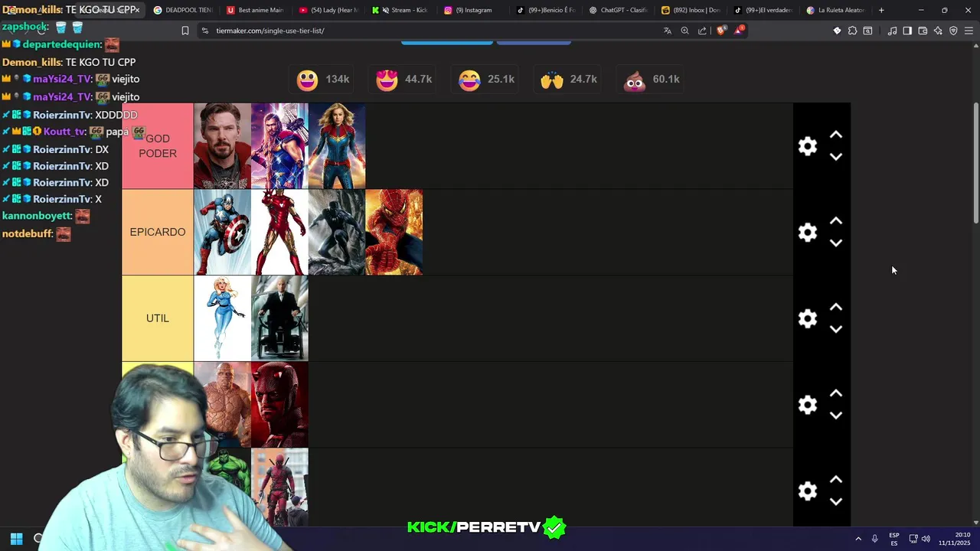The height and width of the screenshot is (551, 980).
Task: Select Black Panther image in EPICARDO
Action: tap(337, 232)
